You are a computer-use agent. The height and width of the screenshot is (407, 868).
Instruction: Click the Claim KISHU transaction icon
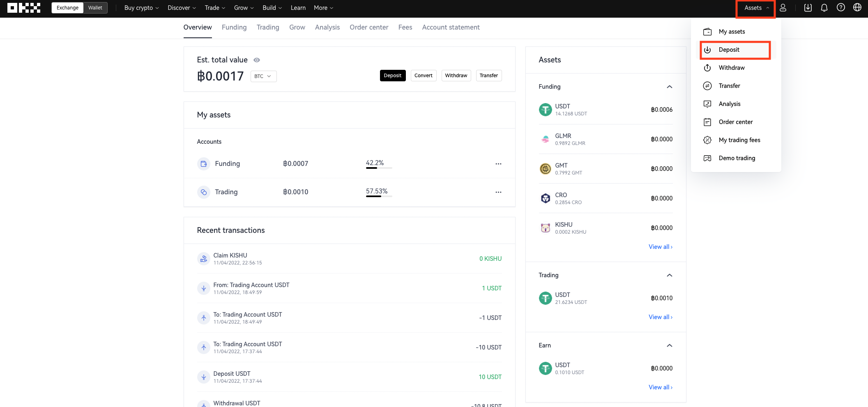point(204,259)
